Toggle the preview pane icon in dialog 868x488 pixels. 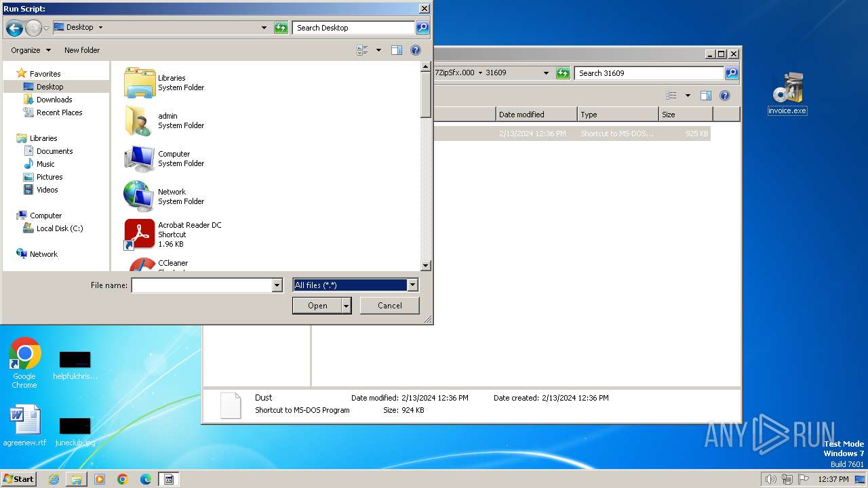pyautogui.click(x=397, y=50)
